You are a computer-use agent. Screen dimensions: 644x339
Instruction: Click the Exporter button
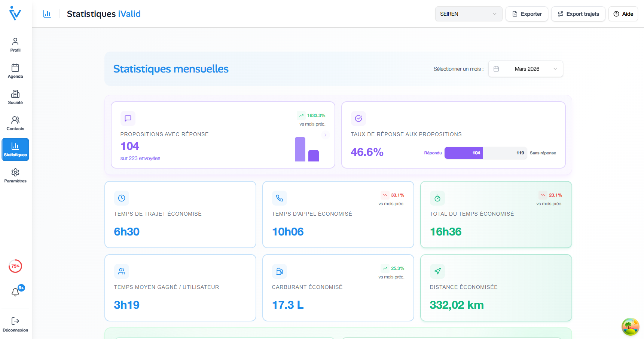pyautogui.click(x=527, y=14)
